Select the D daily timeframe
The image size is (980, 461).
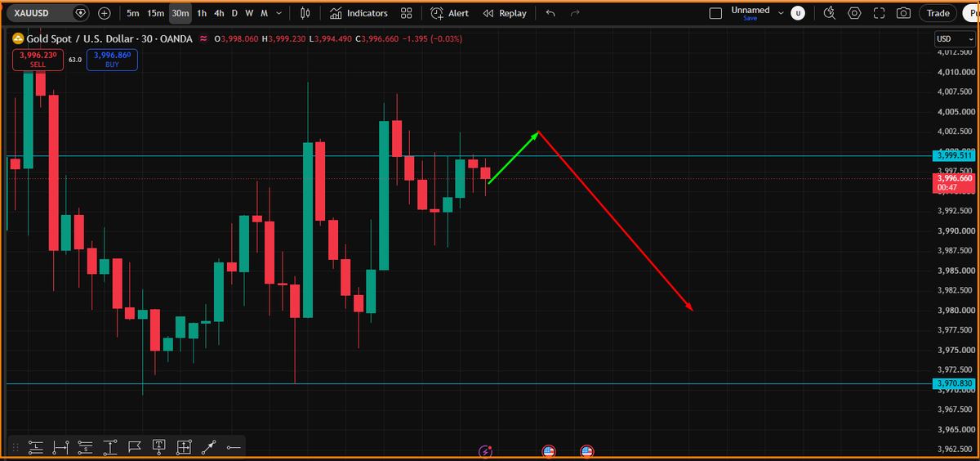click(235, 13)
